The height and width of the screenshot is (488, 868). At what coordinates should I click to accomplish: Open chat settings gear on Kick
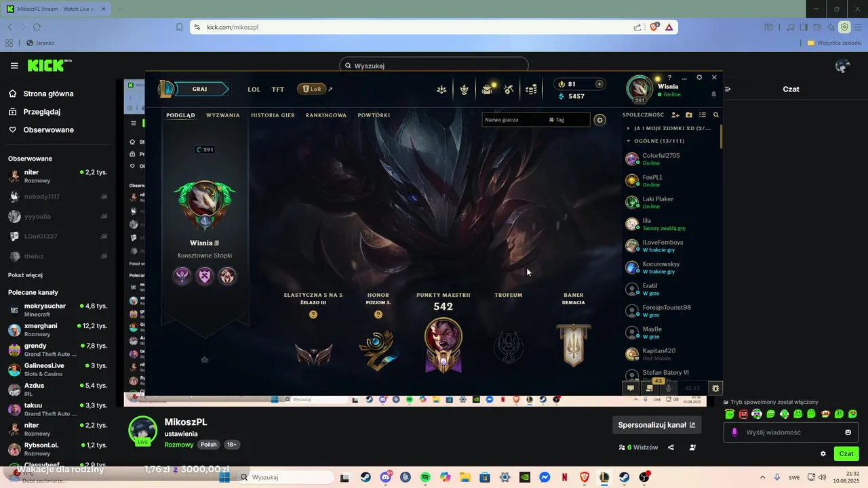(823, 454)
